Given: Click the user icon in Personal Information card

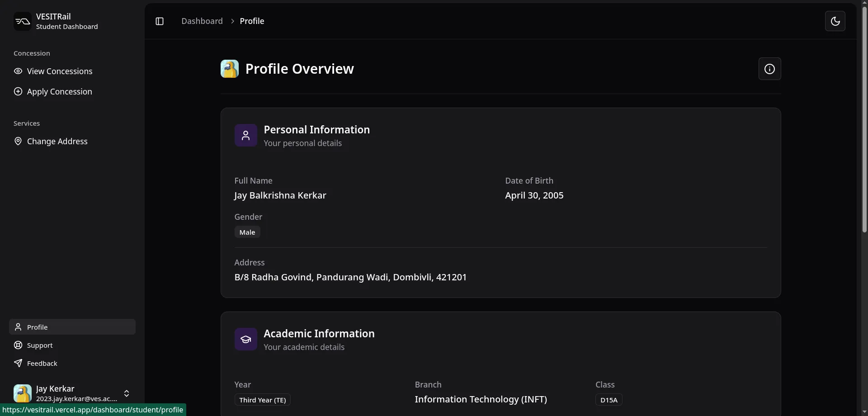Looking at the screenshot, I should [245, 135].
